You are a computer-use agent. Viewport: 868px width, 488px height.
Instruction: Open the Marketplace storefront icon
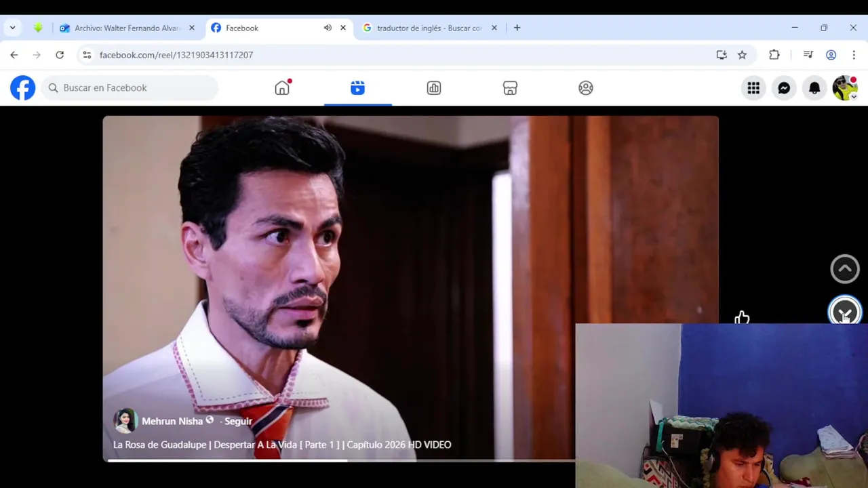[510, 88]
